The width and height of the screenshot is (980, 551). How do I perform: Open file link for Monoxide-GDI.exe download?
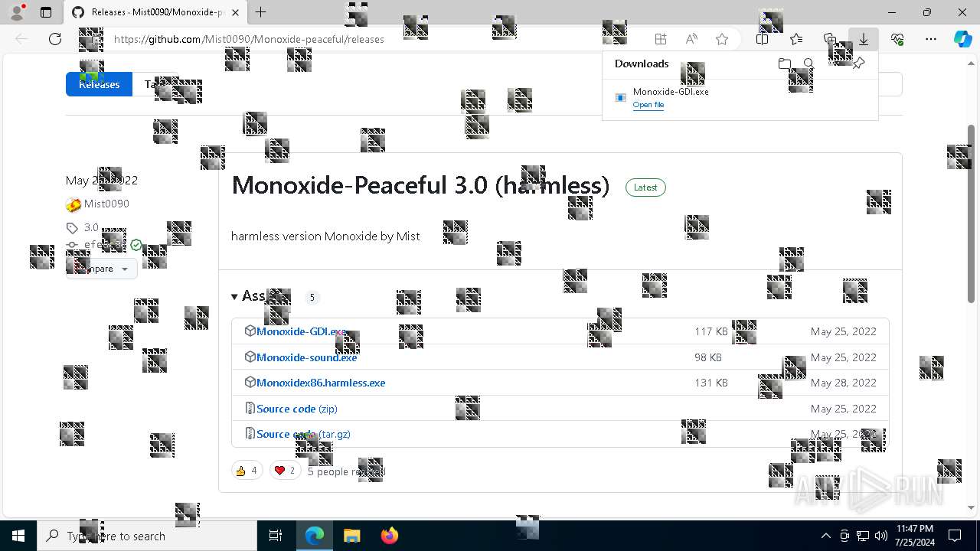[x=648, y=105]
